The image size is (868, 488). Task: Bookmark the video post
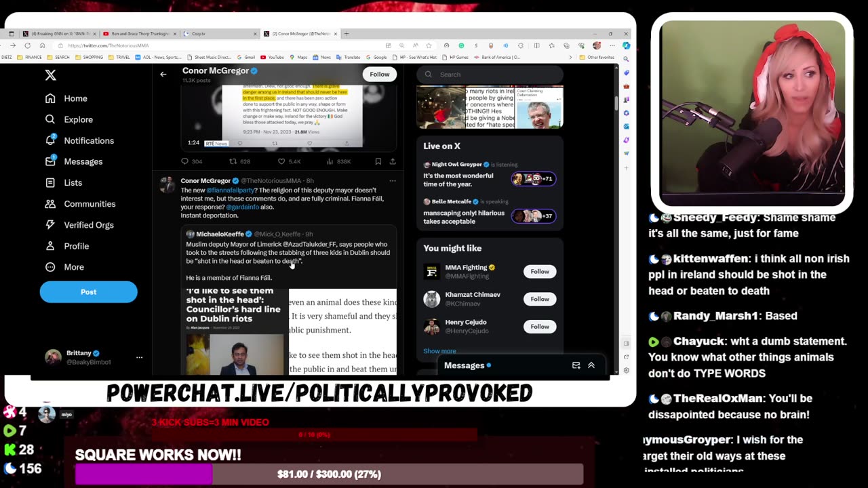click(378, 161)
